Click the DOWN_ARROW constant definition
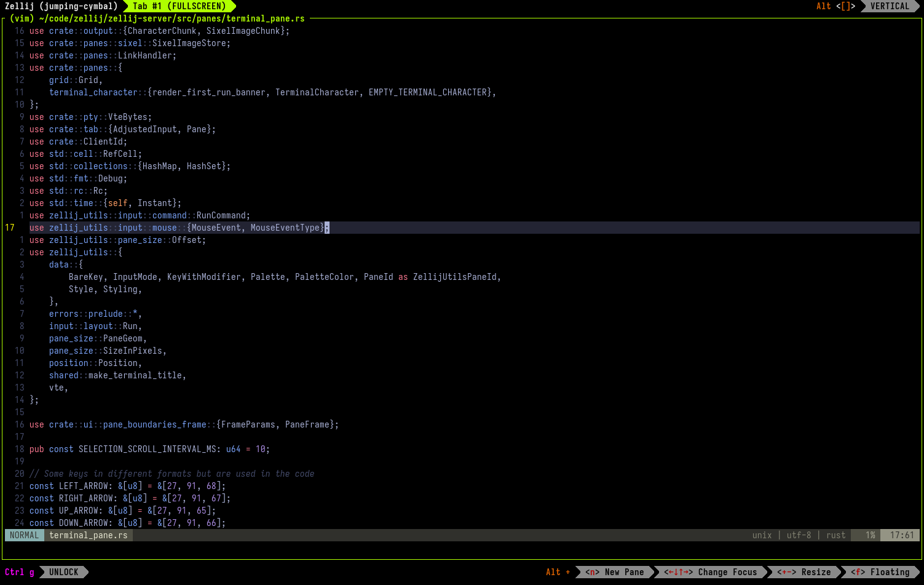The image size is (924, 585). click(128, 523)
